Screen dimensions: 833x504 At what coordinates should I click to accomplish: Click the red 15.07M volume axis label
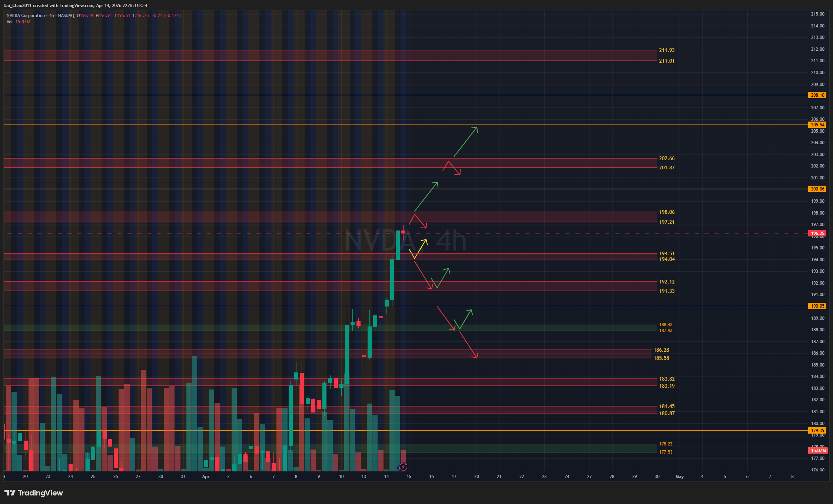[x=818, y=451]
